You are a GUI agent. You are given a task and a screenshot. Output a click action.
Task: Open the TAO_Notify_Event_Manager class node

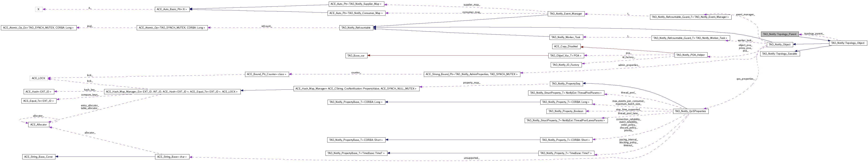566,14
